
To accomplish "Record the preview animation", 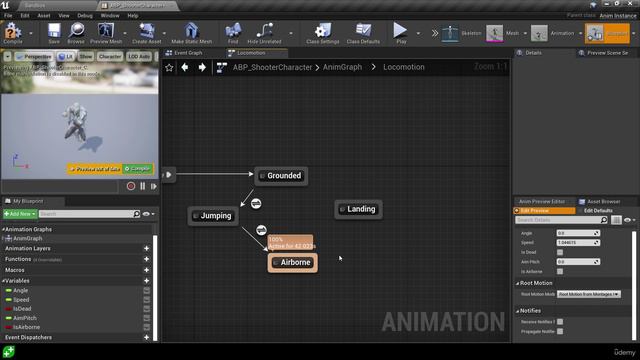I will (131, 186).
